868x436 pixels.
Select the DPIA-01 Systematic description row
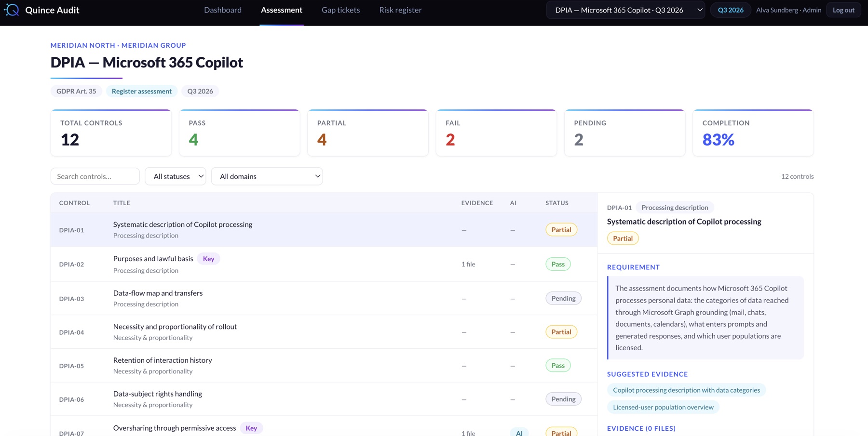324,230
